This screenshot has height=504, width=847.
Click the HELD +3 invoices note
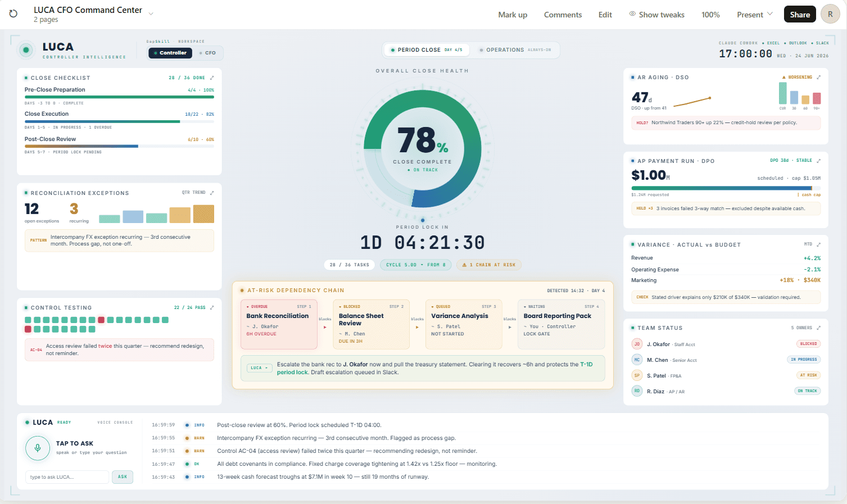[726, 208]
